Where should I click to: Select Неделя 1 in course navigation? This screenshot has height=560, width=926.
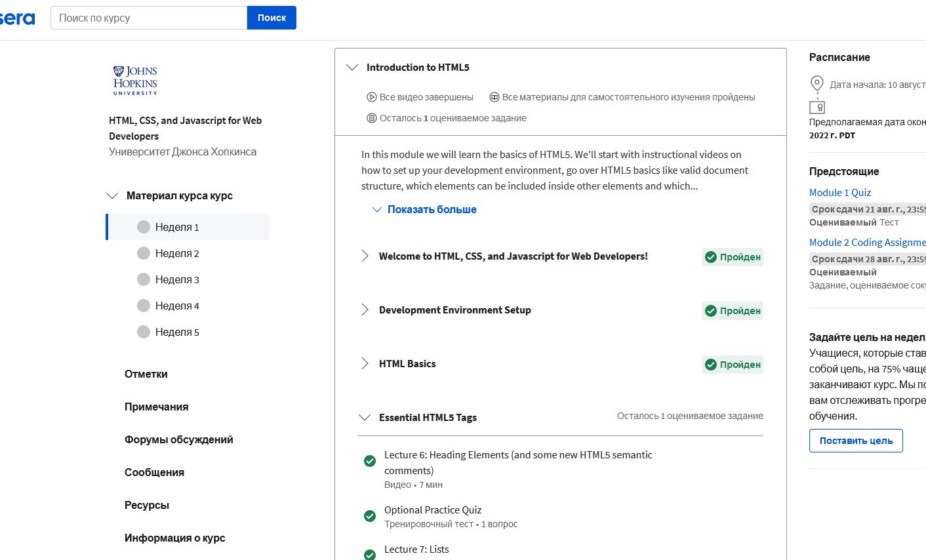click(x=188, y=227)
